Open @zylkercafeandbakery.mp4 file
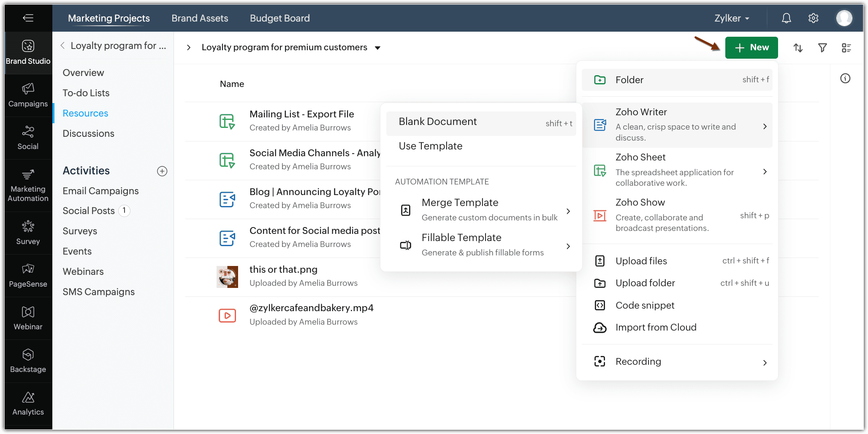Image resolution: width=868 pixels, height=434 pixels. (311, 308)
